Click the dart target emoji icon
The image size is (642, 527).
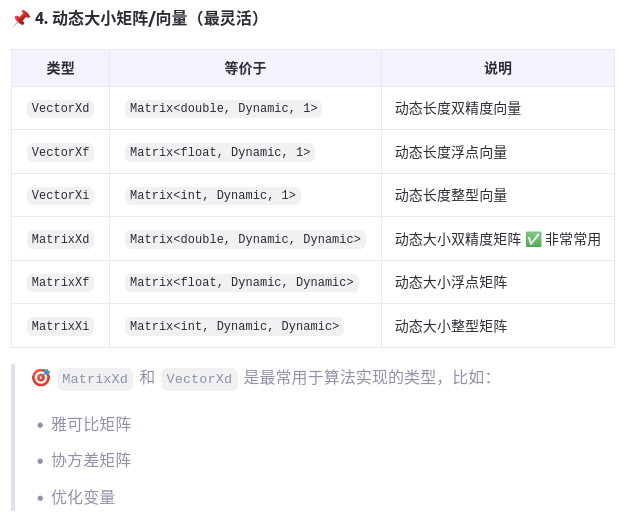(x=41, y=378)
